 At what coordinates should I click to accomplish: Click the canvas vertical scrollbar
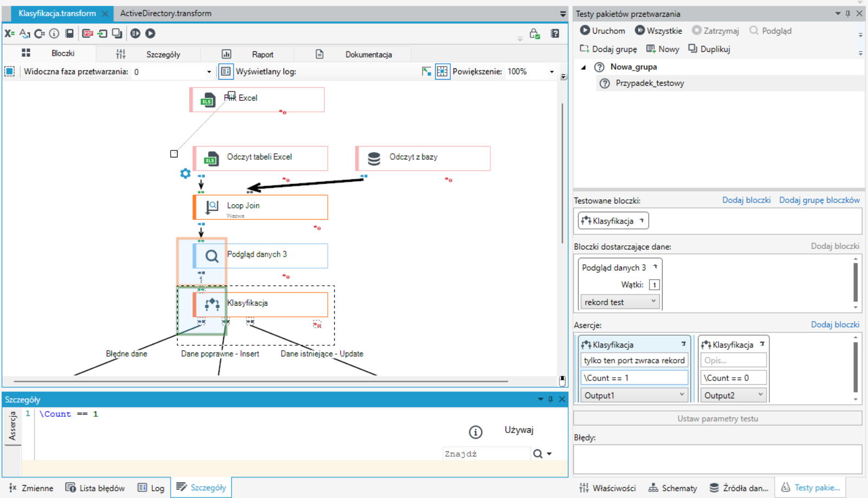click(x=562, y=173)
